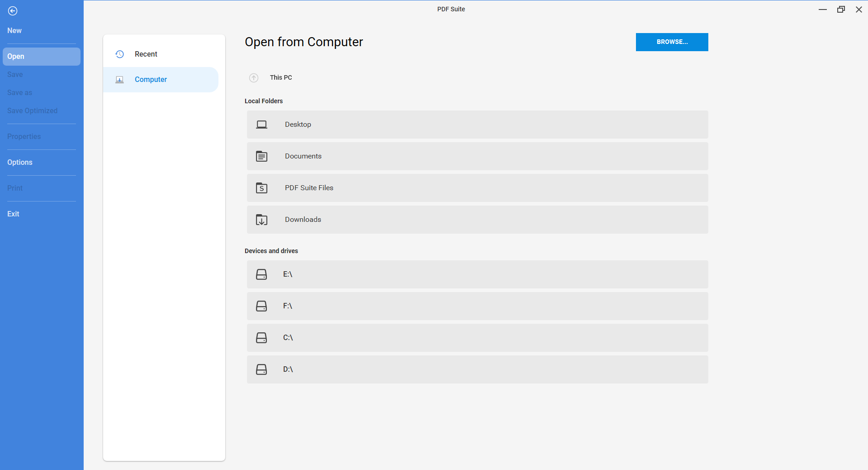Viewport: 868px width, 470px height.
Task: Close the PDF Suite window
Action: [859, 10]
